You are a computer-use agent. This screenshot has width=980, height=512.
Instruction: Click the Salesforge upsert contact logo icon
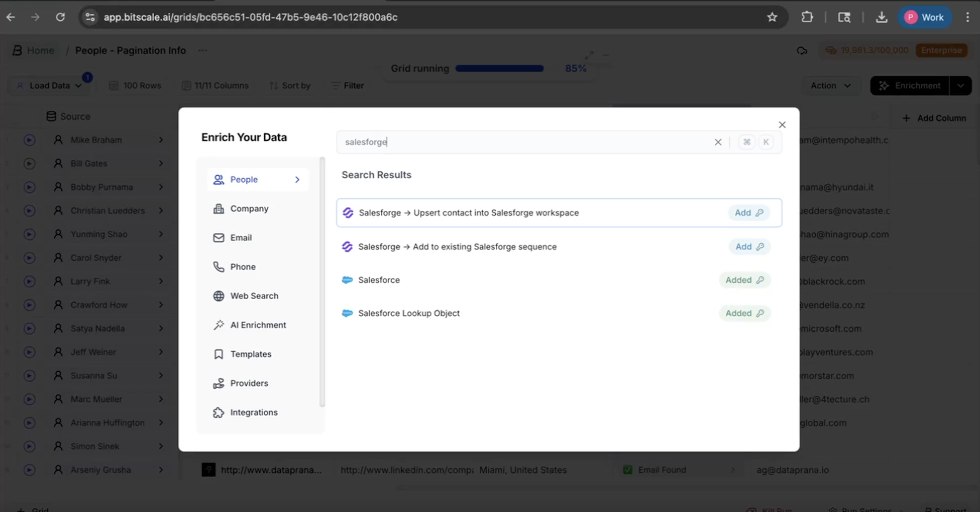point(348,213)
